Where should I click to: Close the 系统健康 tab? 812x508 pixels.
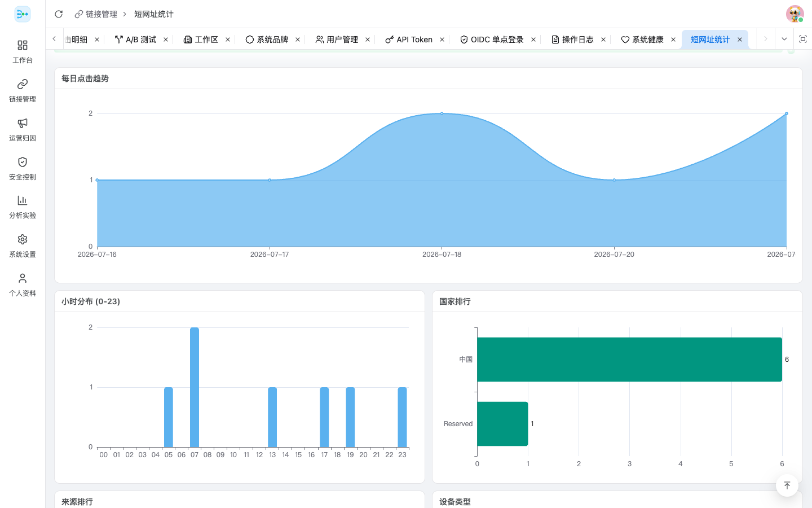coord(673,40)
